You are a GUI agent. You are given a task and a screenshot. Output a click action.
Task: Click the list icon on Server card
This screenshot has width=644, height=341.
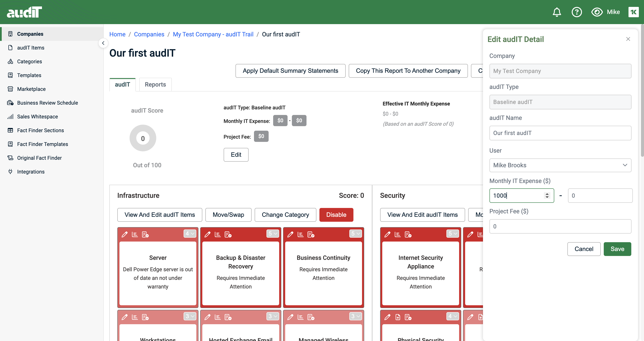135,234
